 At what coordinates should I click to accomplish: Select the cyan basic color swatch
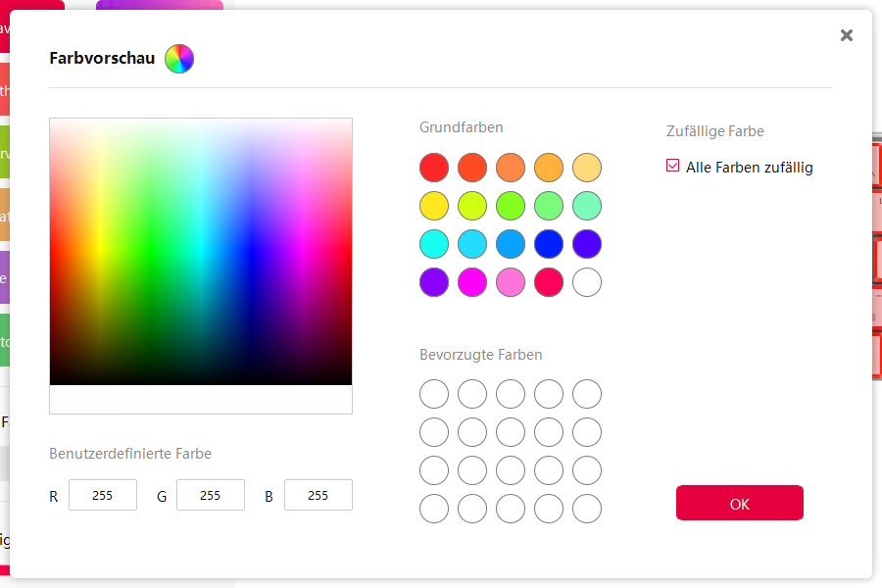tap(434, 244)
